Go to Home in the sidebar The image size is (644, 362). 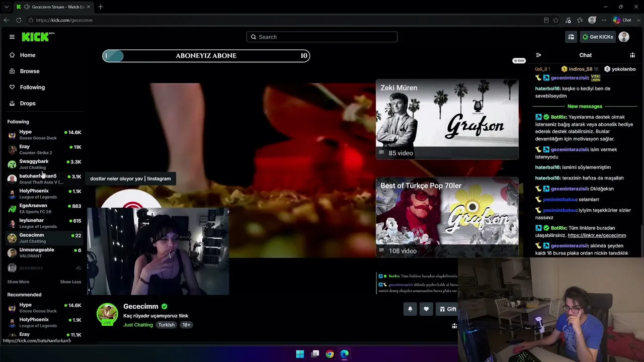tap(28, 55)
